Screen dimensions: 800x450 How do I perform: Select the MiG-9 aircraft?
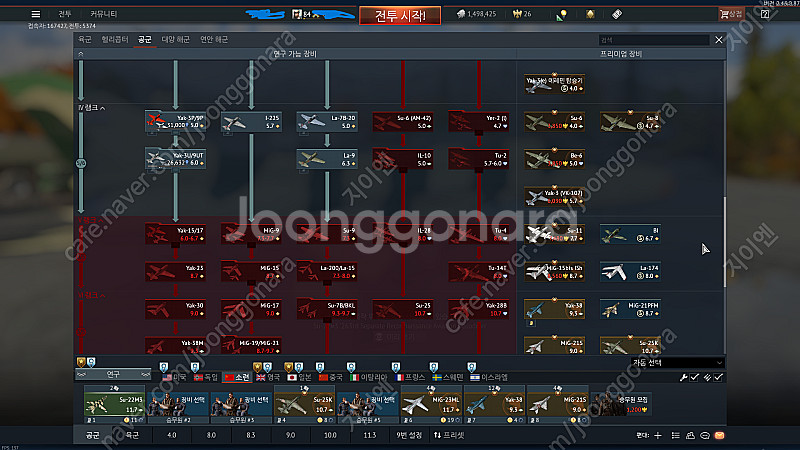pos(251,234)
